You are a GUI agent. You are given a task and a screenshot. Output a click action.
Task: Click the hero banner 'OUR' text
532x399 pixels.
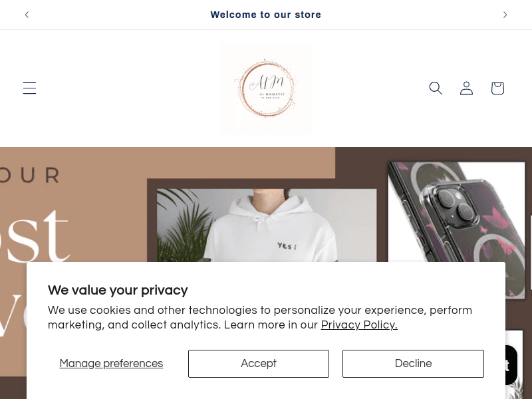point(30,176)
